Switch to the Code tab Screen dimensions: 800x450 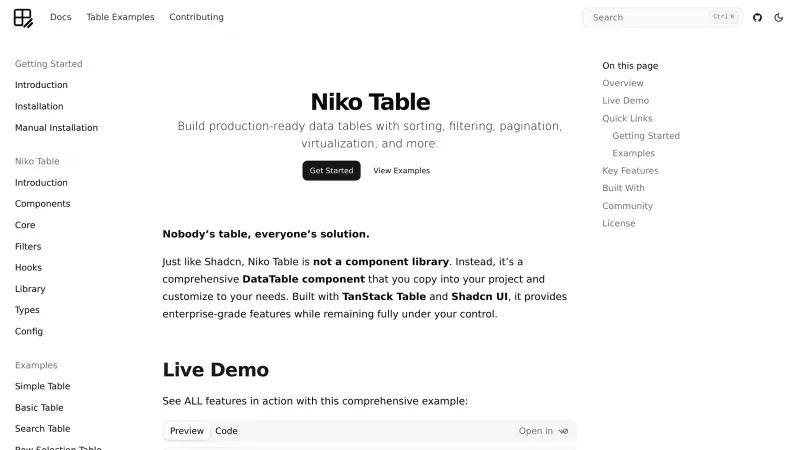226,431
